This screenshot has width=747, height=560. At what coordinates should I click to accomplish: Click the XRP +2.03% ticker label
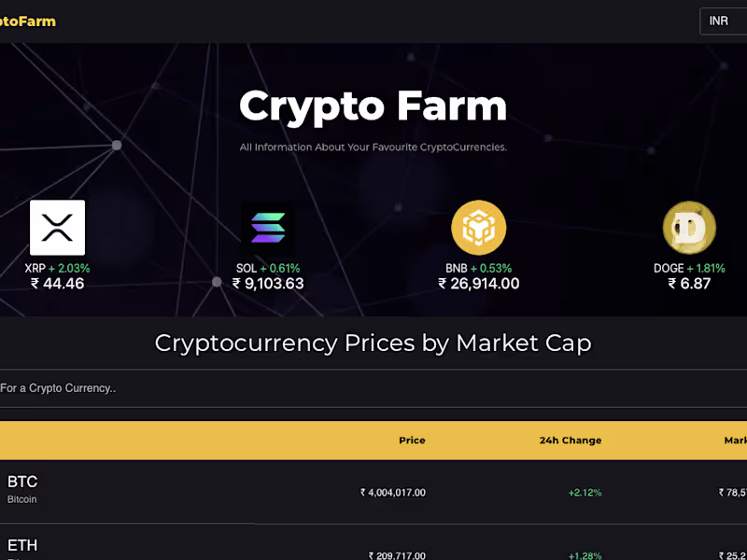coord(57,268)
